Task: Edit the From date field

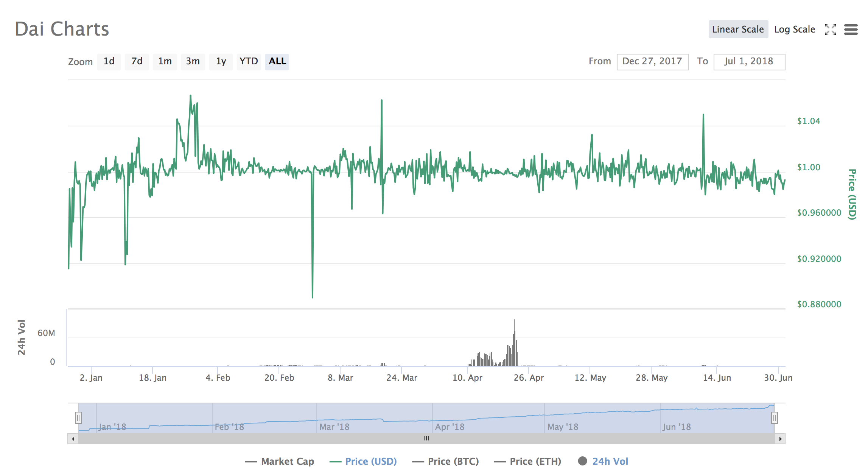Action: click(x=652, y=61)
